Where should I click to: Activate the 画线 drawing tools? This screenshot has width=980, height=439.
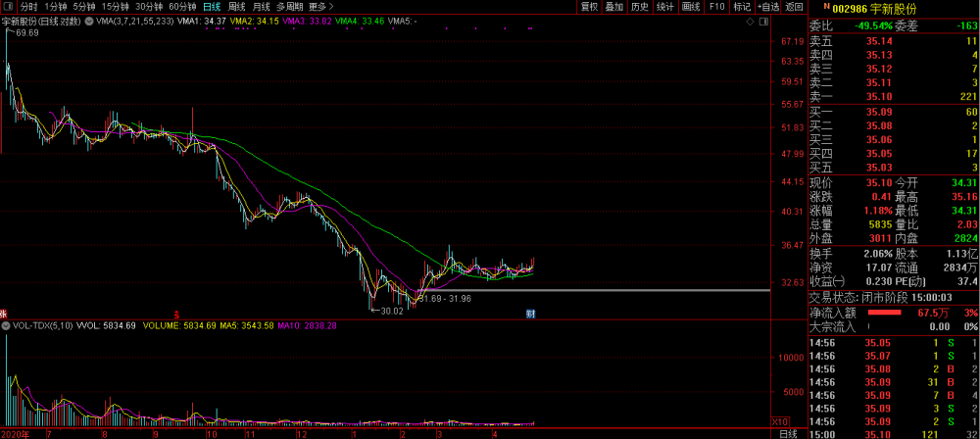(x=691, y=7)
